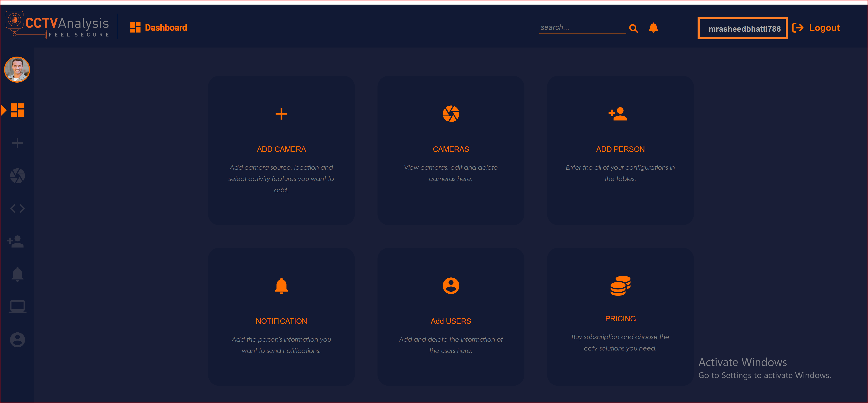Viewport: 868px width, 403px height.
Task: Click the plus icon on Add Camera card
Action: click(281, 114)
